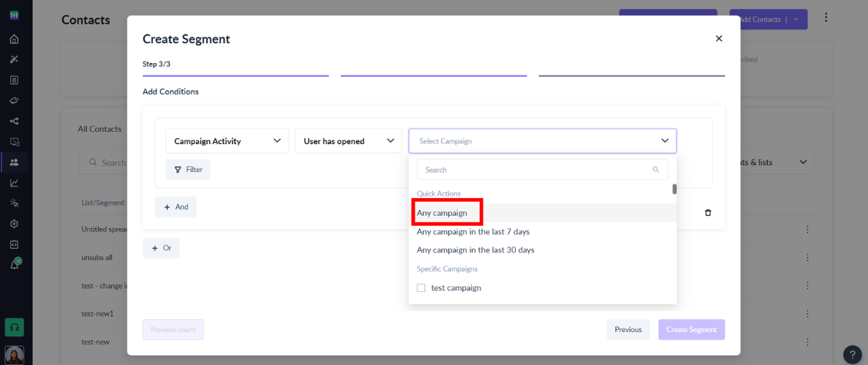Choose Any campaign in the last 30 days
868x365 pixels.
(476, 250)
